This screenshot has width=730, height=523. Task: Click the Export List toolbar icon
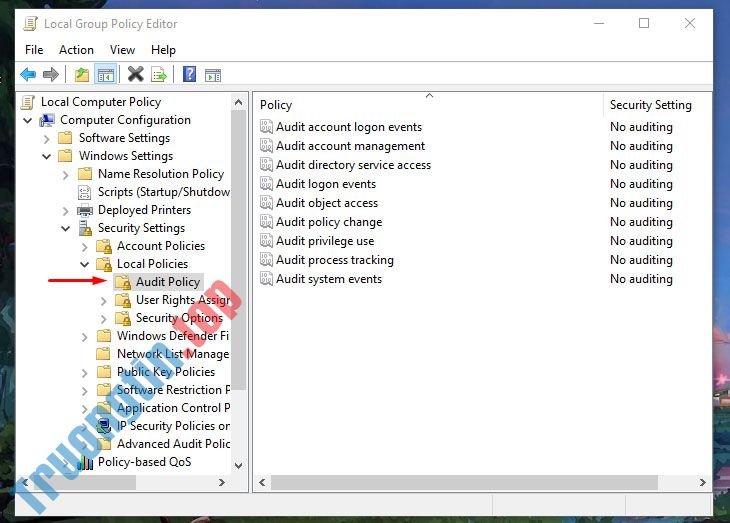(x=159, y=75)
